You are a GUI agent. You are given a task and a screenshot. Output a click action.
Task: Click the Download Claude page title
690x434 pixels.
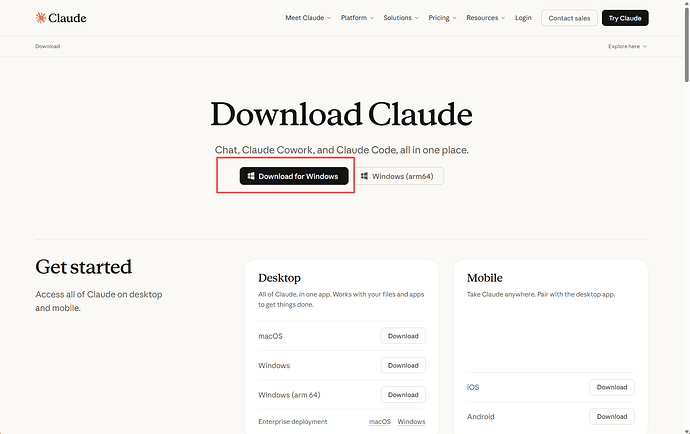(341, 114)
